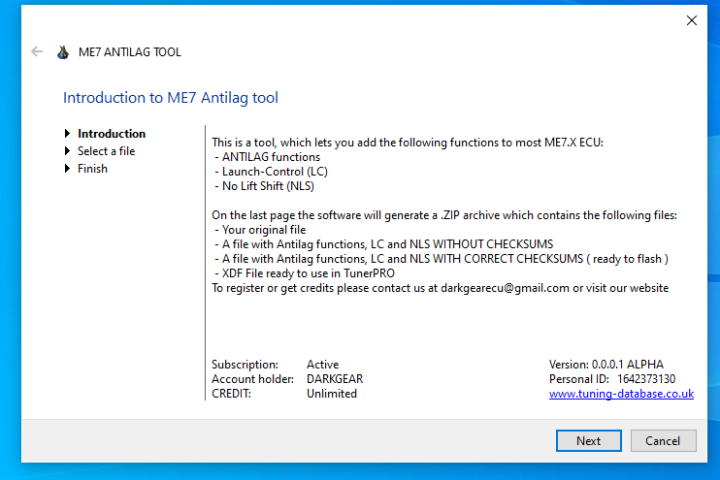Click the 'This is a tool' intro sentence
The width and height of the screenshot is (720, 480).
click(407, 142)
